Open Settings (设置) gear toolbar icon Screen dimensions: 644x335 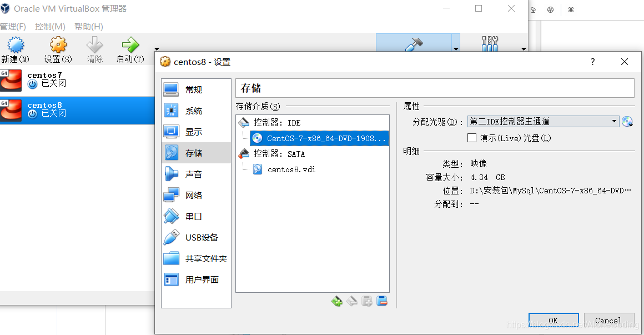point(58,44)
